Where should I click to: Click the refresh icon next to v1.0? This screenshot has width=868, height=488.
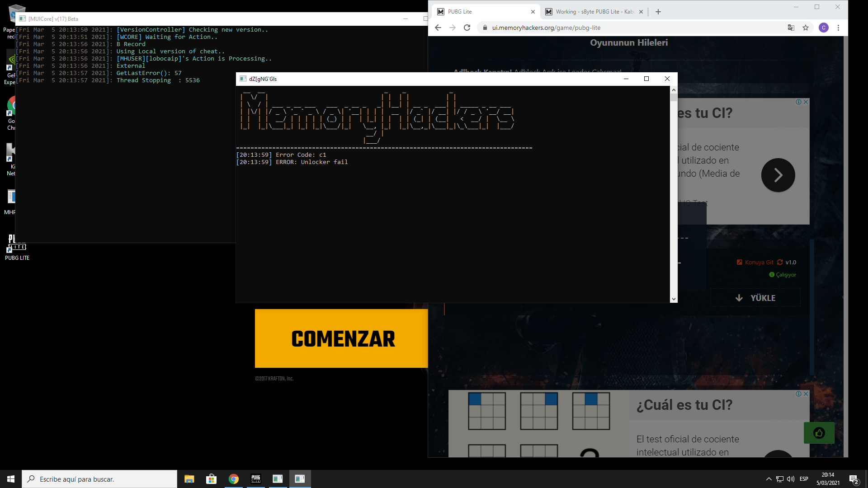pyautogui.click(x=780, y=262)
